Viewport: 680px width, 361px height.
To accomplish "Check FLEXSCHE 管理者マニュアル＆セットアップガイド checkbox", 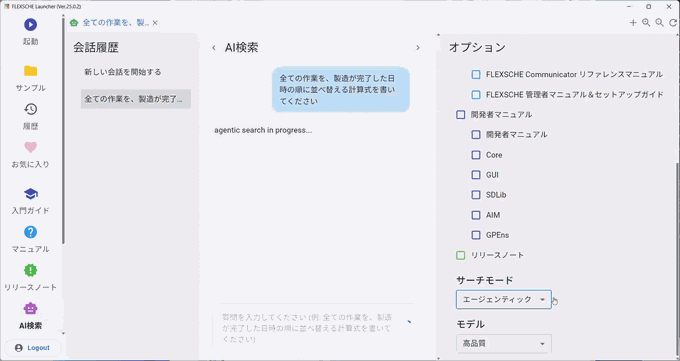I will tap(476, 95).
